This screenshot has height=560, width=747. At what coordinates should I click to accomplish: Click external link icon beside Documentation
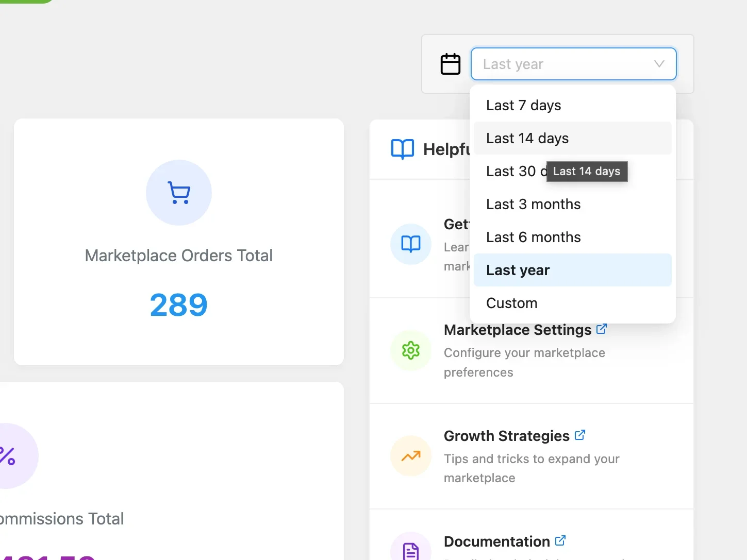[560, 540]
